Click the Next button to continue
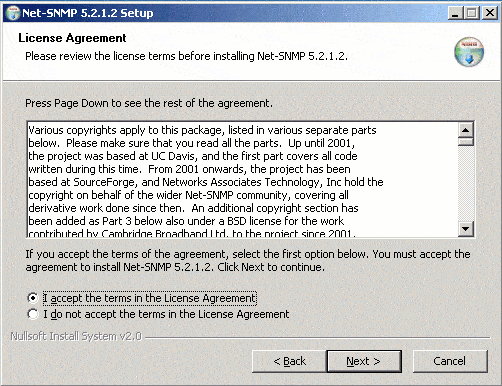Viewport: 502px width, 386px height. (x=364, y=361)
